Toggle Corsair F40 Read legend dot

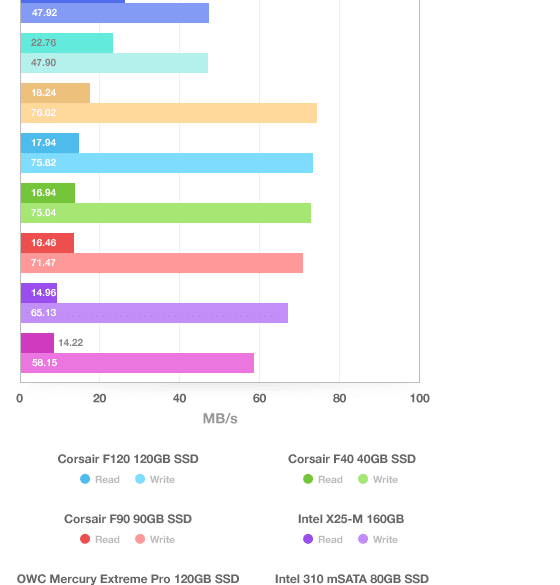tap(308, 479)
